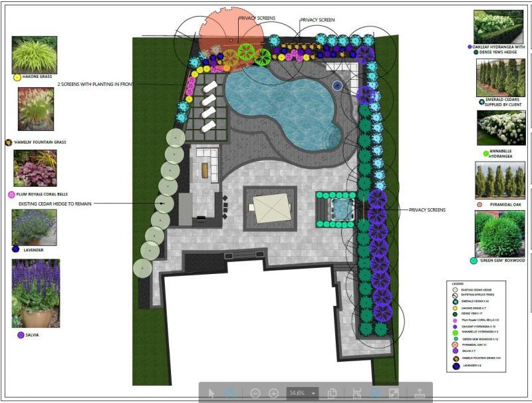Select the Salvia potted plant photo

click(36, 293)
